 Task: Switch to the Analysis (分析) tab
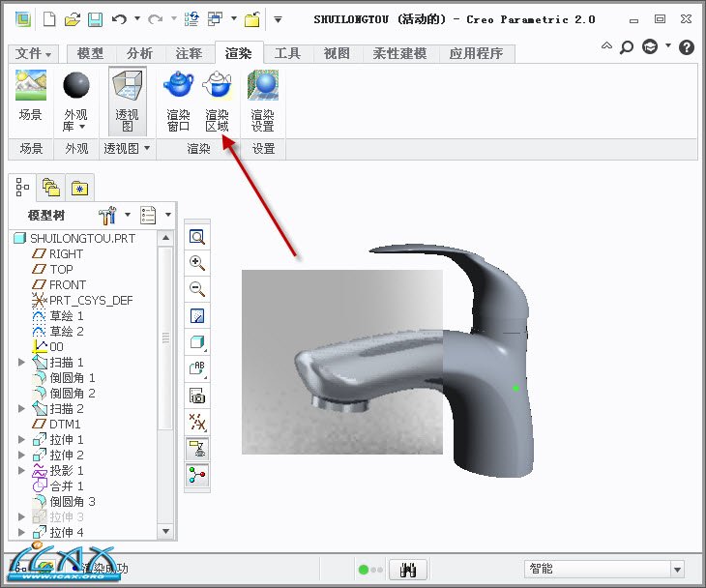click(140, 53)
